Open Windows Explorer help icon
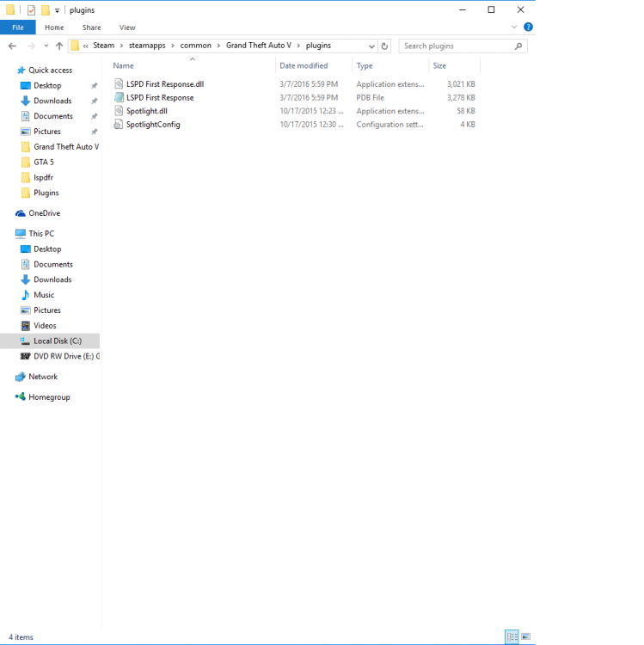This screenshot has height=645, width=644. click(528, 28)
